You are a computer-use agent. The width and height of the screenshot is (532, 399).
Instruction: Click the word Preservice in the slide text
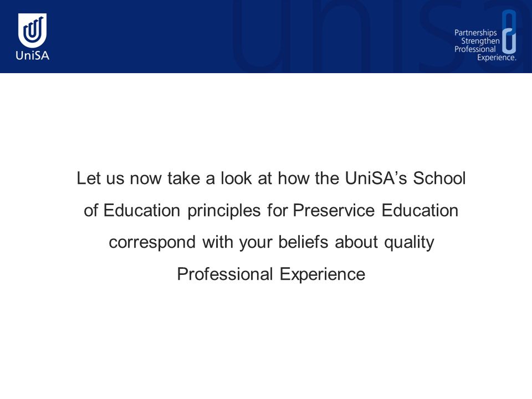(334, 211)
